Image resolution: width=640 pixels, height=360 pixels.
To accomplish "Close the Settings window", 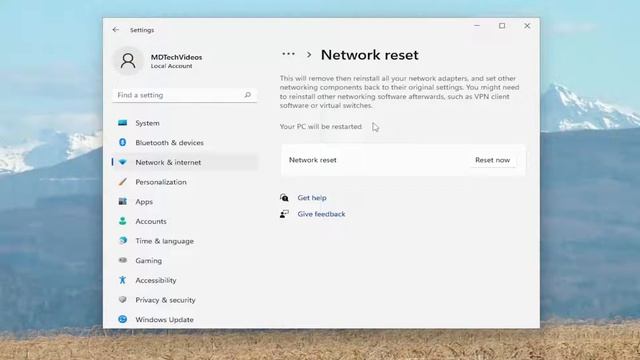I will [x=527, y=26].
